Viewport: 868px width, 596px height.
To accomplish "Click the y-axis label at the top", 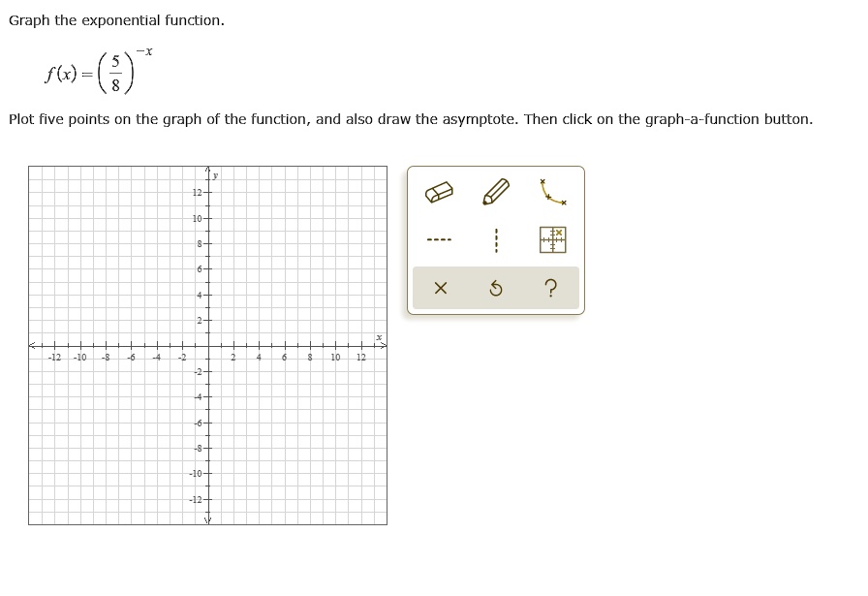I will 215,174.
